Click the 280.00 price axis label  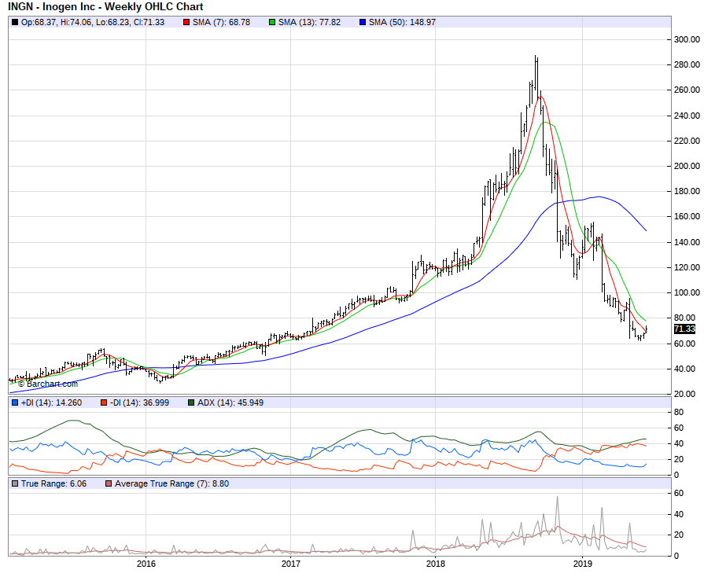coord(687,64)
